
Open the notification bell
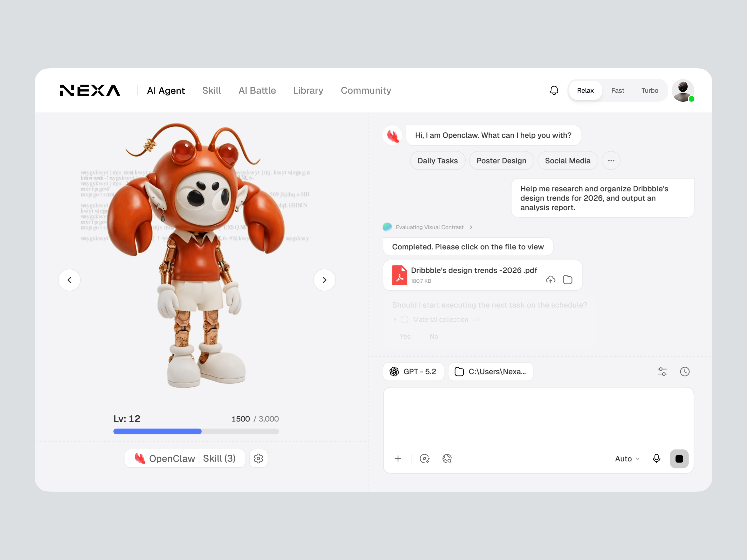(554, 90)
